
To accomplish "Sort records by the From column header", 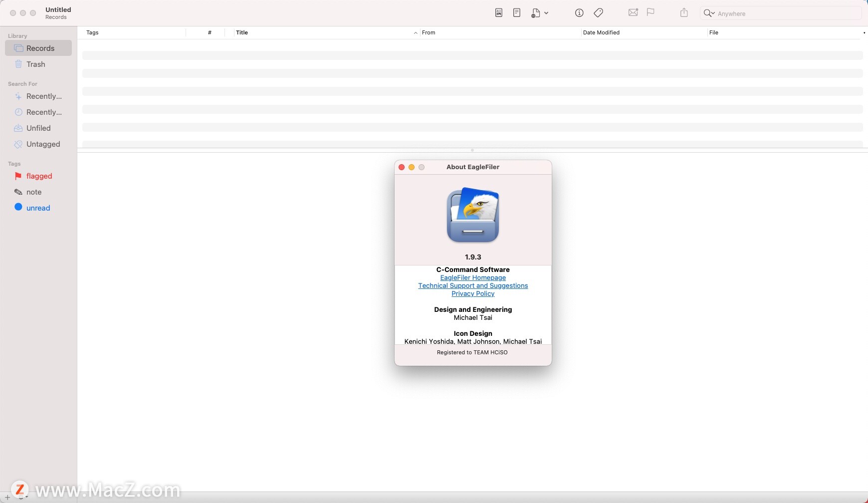I will tap(500, 32).
